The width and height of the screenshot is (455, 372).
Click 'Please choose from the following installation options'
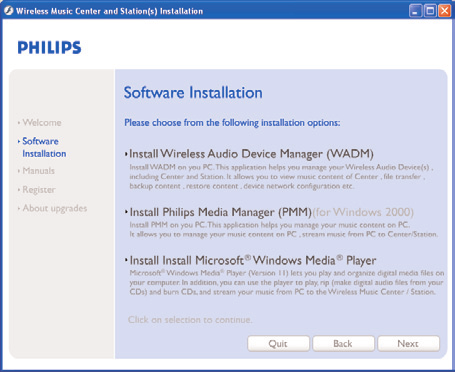click(232, 123)
